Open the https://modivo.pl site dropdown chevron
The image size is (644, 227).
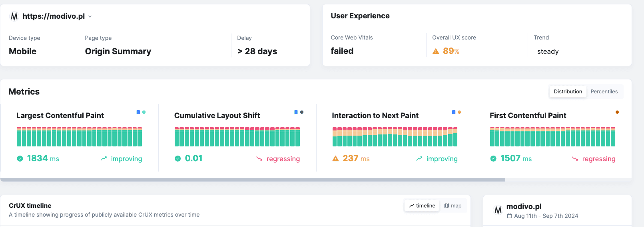(90, 17)
